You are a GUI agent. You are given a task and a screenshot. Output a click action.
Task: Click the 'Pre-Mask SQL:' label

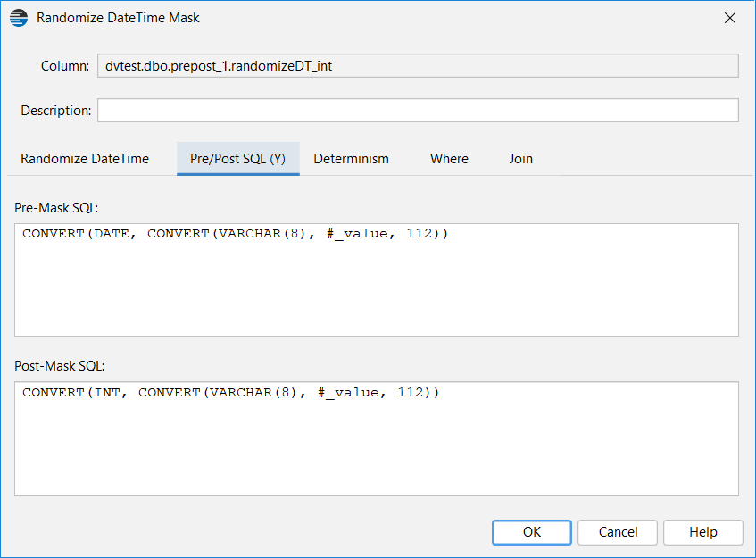pyautogui.click(x=56, y=208)
